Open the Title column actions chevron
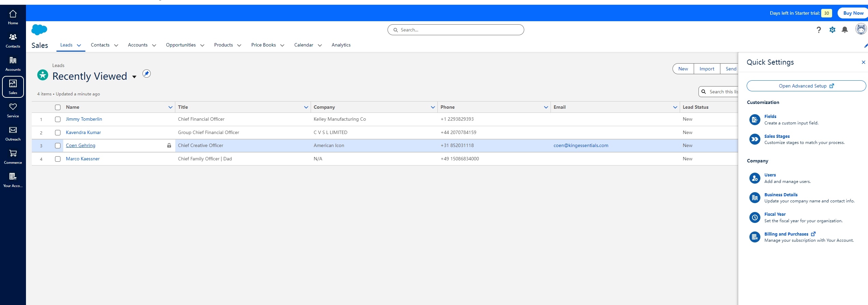The image size is (868, 305). 306,107
